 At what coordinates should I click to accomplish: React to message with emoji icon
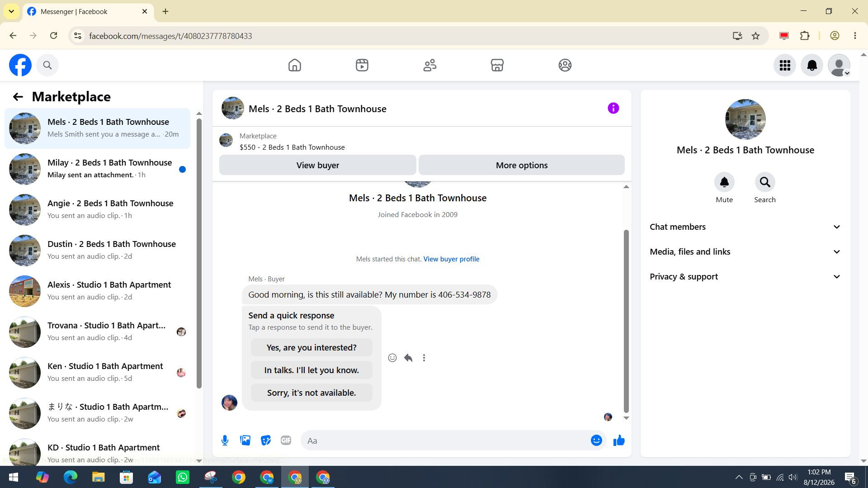point(392,358)
